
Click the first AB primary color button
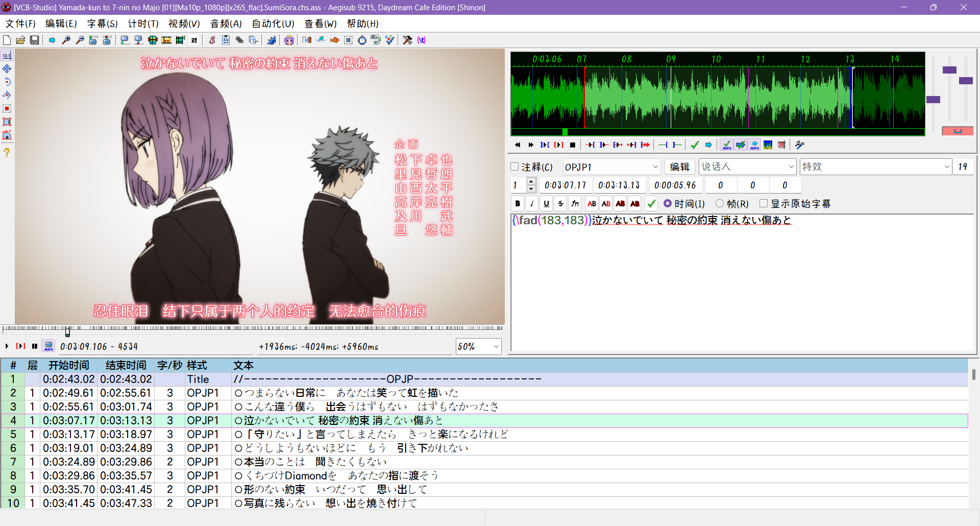[592, 204]
